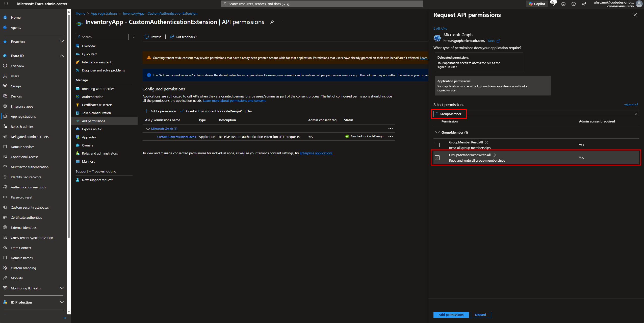This screenshot has width=644, height=323.
Task: Click the Discard button
Action: (480, 315)
